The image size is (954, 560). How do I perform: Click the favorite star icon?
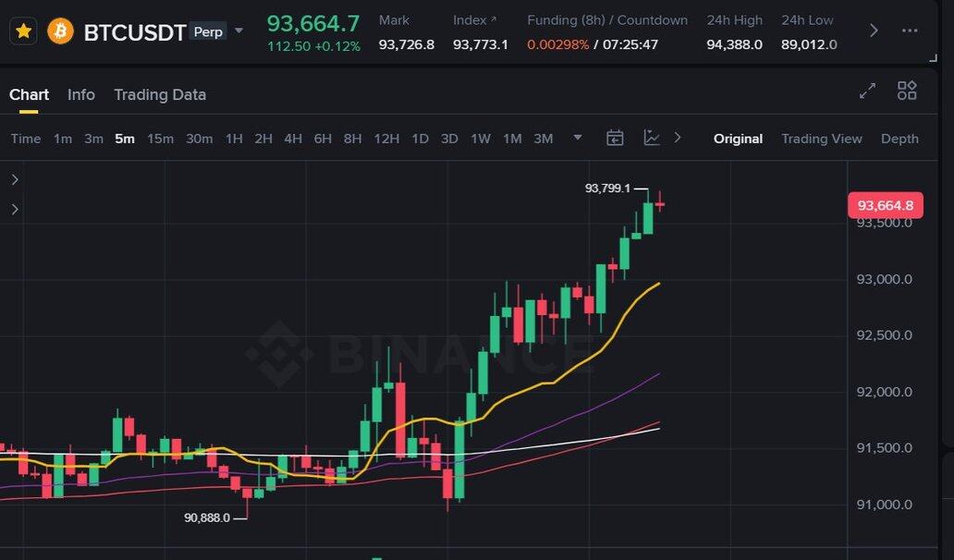24,31
